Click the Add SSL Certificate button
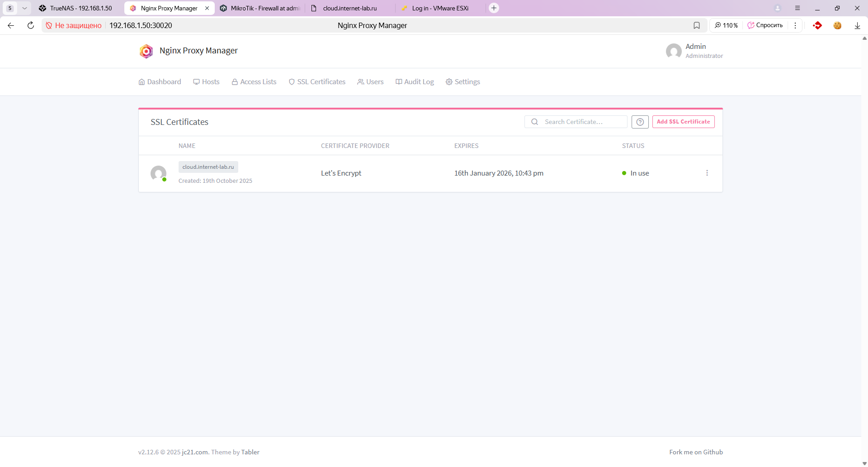 (683, 122)
